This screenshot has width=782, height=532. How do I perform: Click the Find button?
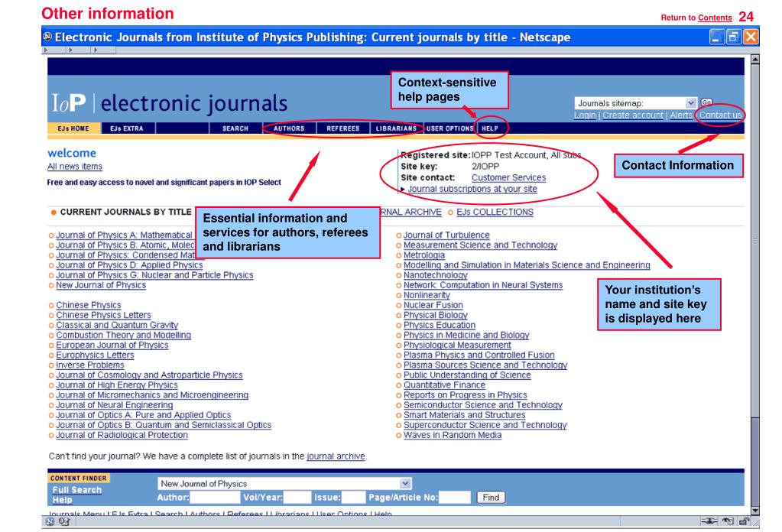coord(491,497)
